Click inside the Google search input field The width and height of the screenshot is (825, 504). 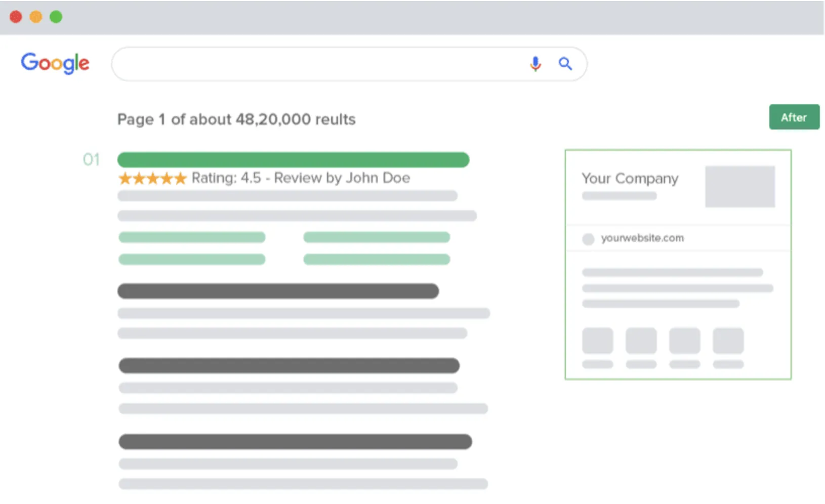point(319,64)
